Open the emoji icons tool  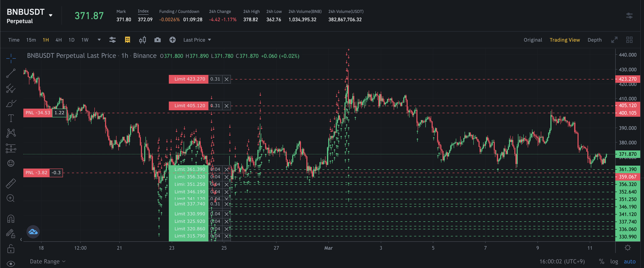[x=11, y=163]
